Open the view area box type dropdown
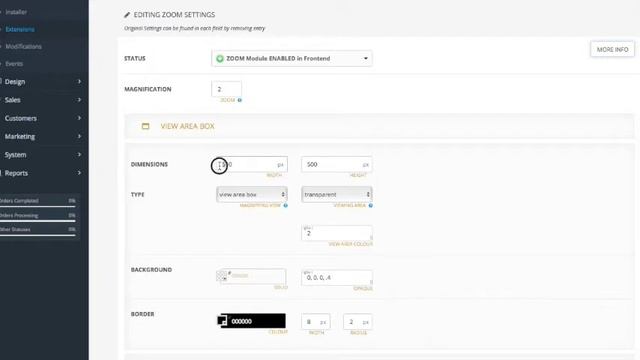The width and height of the screenshot is (640, 360). click(x=252, y=194)
